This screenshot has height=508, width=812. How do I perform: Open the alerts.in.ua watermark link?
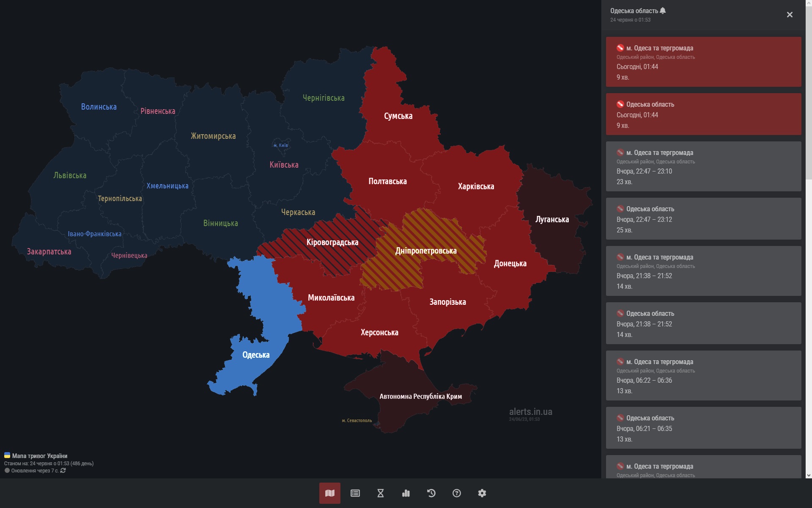click(530, 411)
